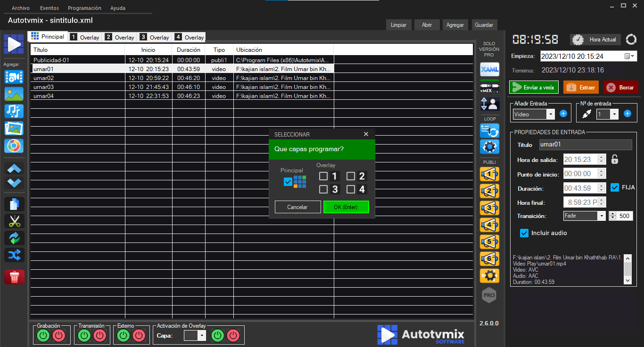Open the Empieza date calendar dropdown

point(630,56)
